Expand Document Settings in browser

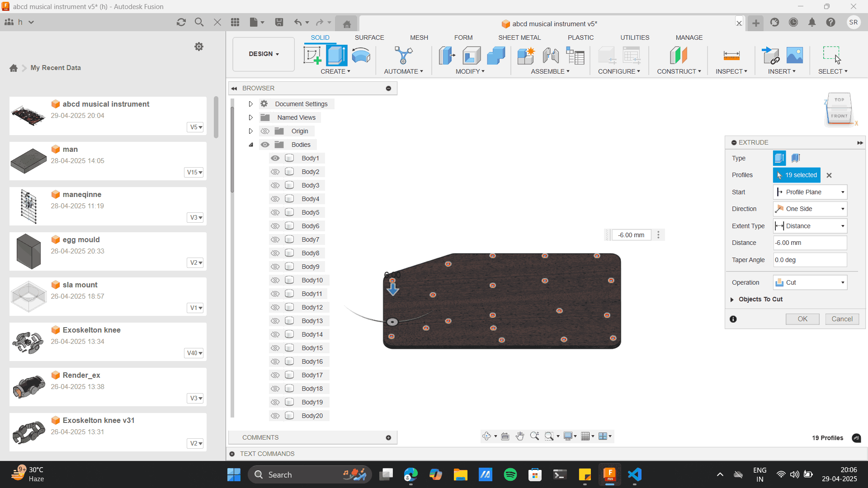click(250, 104)
